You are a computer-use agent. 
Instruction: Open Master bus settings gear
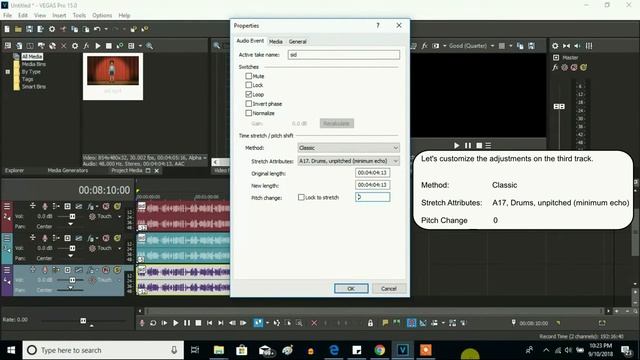pos(555,46)
